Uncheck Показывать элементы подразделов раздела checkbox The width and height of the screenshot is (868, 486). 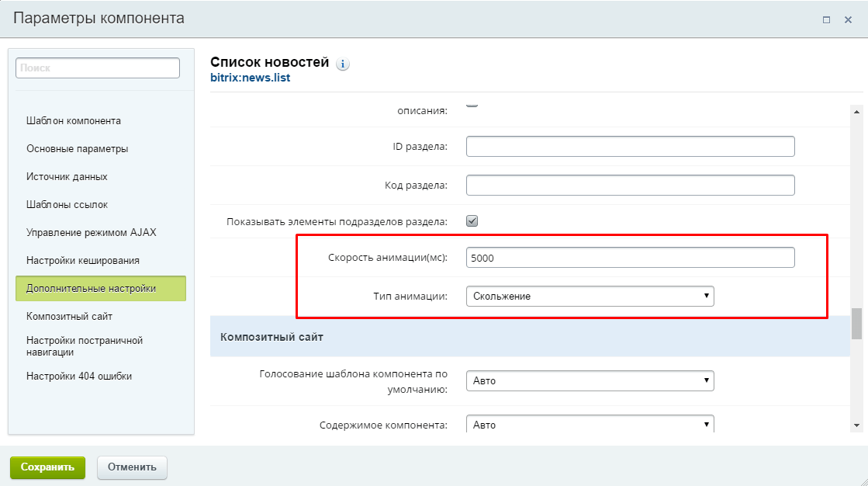472,221
